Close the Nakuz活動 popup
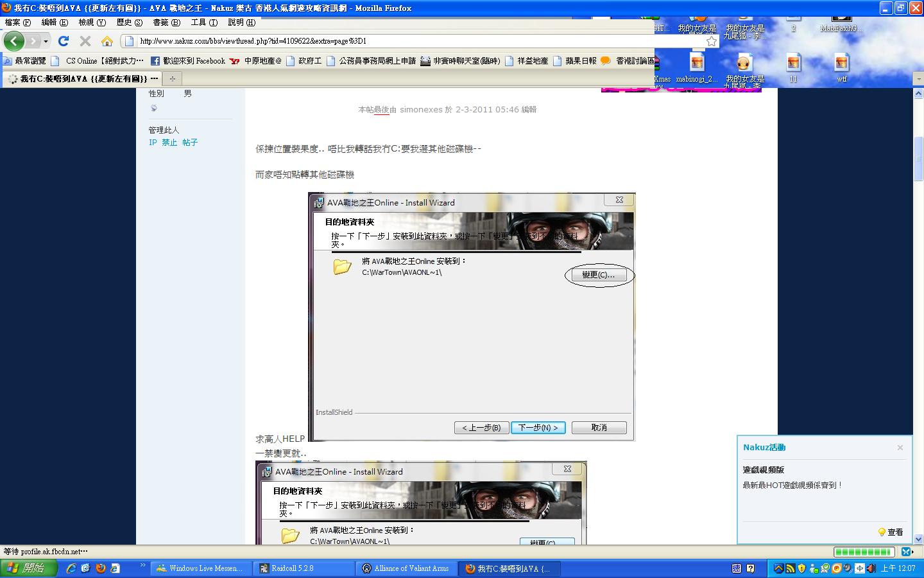The image size is (924, 578). point(900,448)
